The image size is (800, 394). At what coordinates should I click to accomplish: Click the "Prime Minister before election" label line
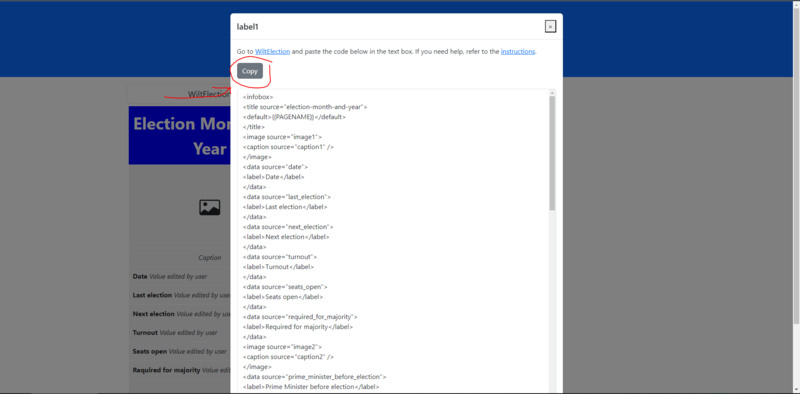click(311, 387)
